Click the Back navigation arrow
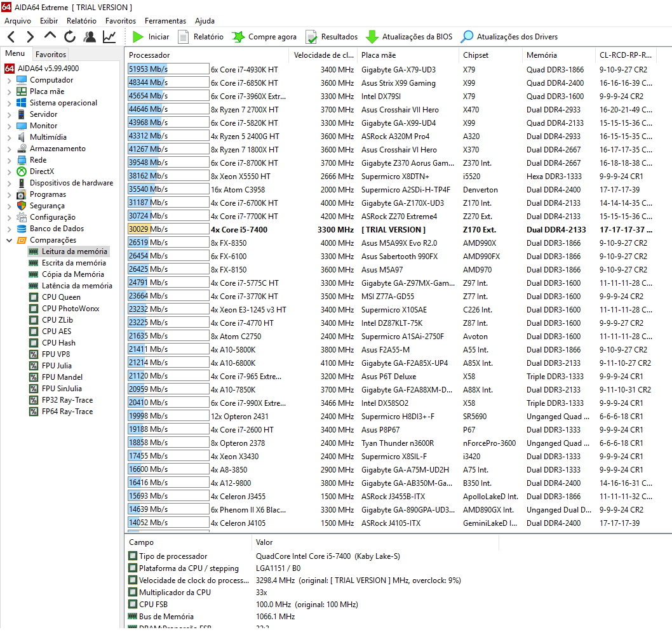The image size is (672, 637). click(11, 37)
